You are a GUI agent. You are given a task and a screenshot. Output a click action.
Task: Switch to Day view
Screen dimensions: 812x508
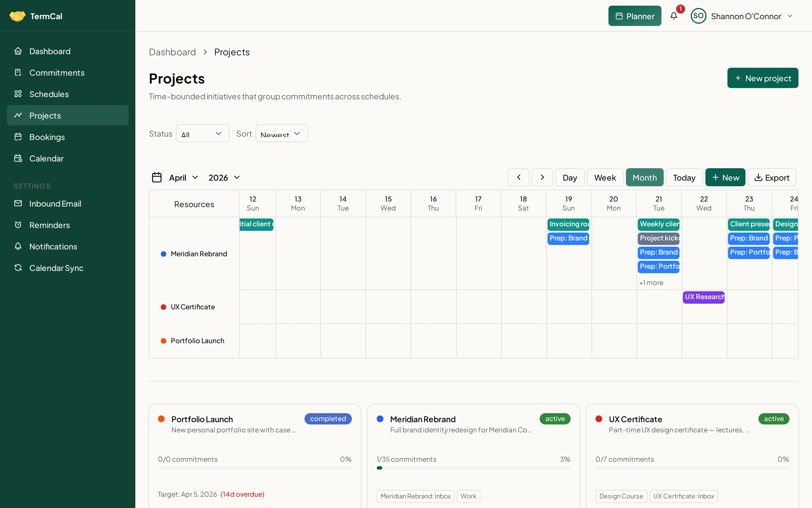[570, 178]
